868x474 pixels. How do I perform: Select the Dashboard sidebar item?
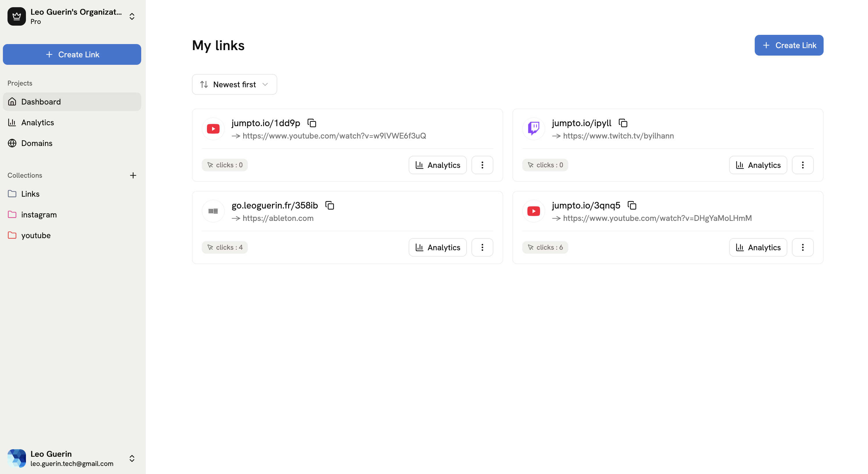(41, 102)
